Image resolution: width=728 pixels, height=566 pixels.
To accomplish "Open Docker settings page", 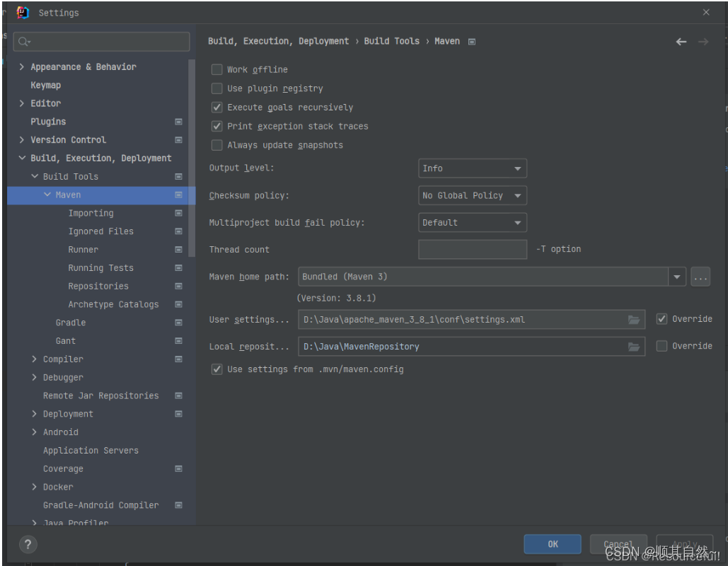I will click(x=58, y=487).
